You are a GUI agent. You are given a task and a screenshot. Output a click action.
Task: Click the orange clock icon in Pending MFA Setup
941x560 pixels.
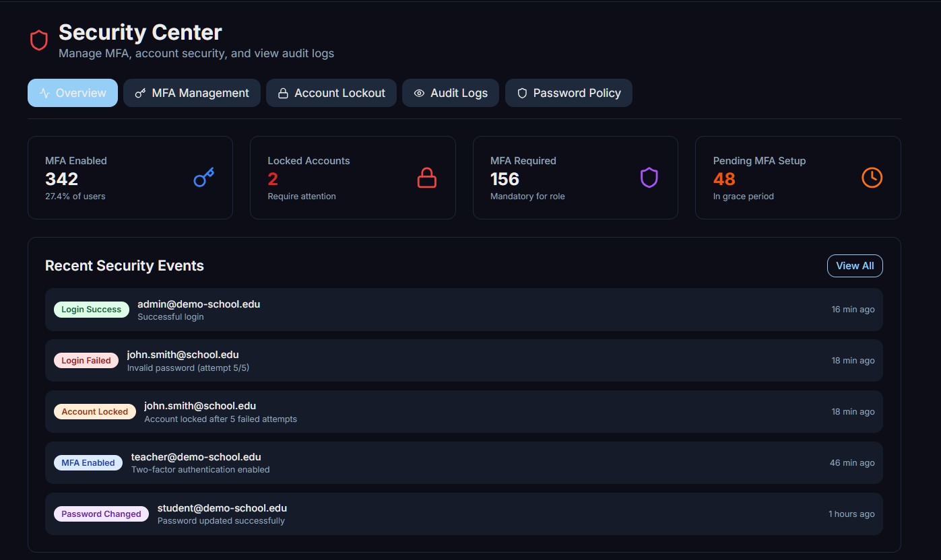pyautogui.click(x=872, y=178)
